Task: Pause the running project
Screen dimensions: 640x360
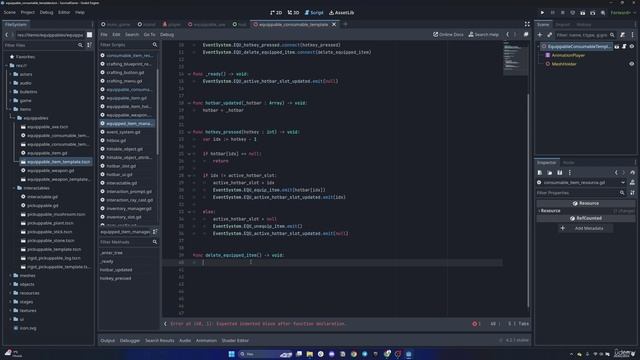Action: coord(552,13)
